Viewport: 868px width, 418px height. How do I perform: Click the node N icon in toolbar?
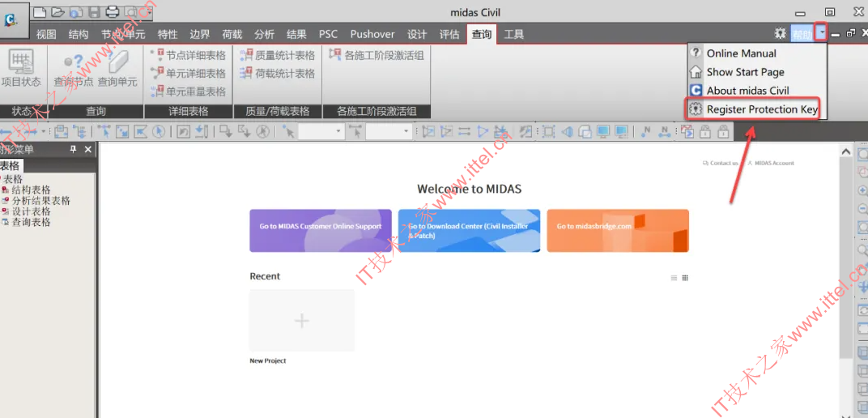coord(645,132)
